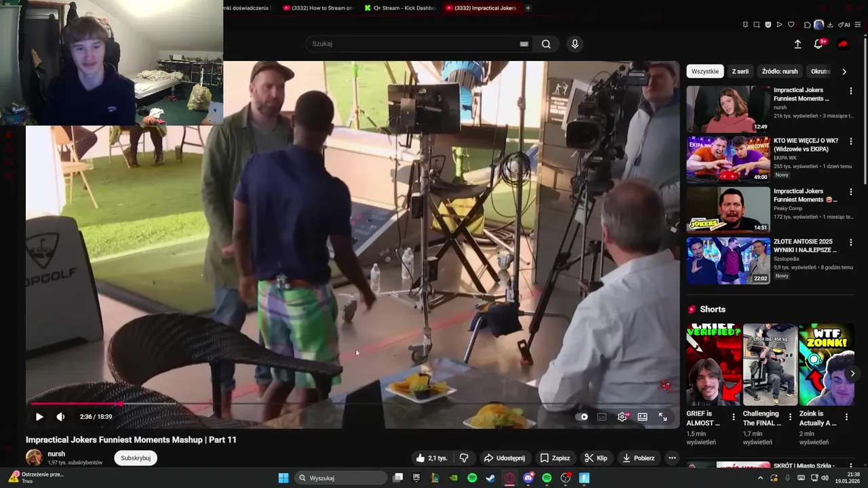Create a clip with the Klip button
Image resolution: width=868 pixels, height=488 pixels.
point(596,458)
